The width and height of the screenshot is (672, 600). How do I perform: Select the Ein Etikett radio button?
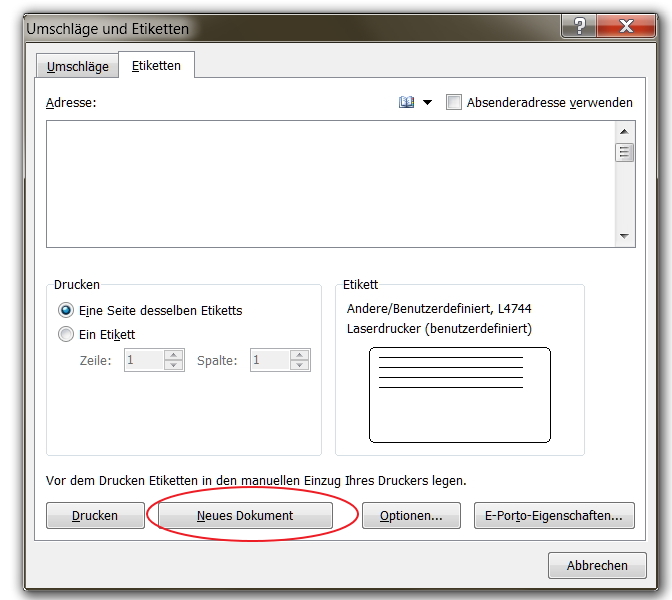[x=66, y=334]
